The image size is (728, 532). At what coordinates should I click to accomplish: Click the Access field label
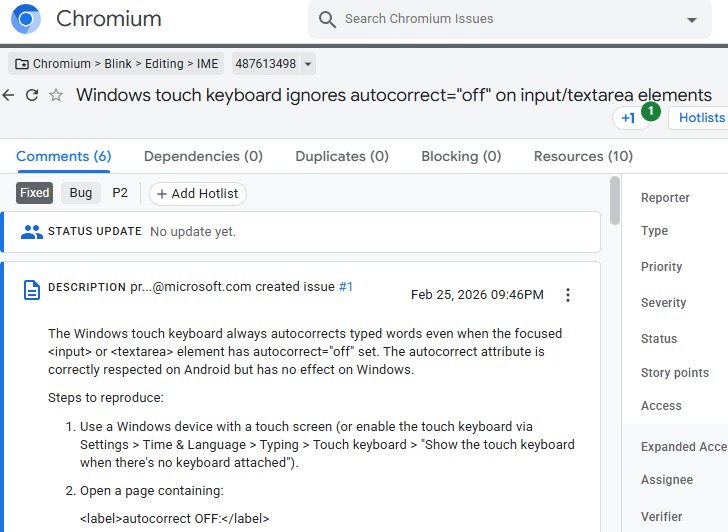661,406
